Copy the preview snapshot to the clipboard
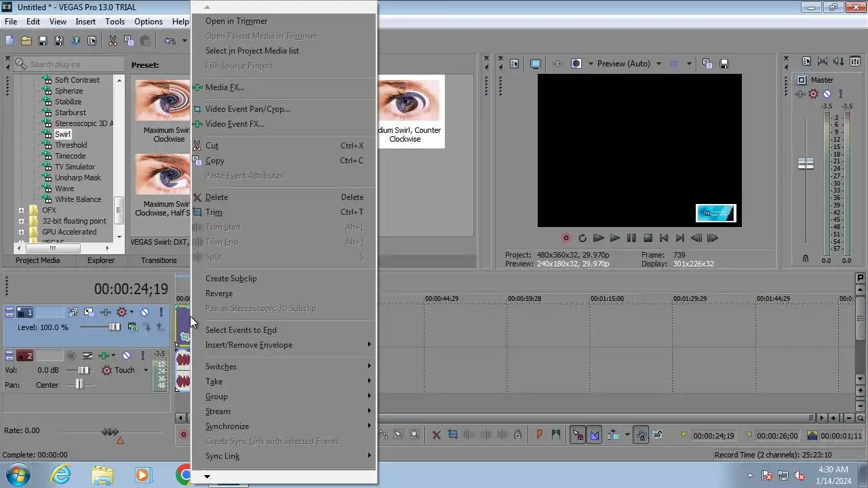Viewport: 868px width, 488px height. 707,64
